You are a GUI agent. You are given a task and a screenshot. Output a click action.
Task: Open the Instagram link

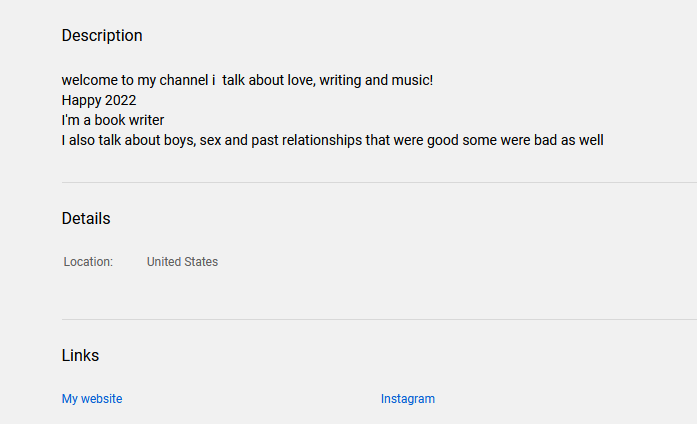click(x=408, y=399)
